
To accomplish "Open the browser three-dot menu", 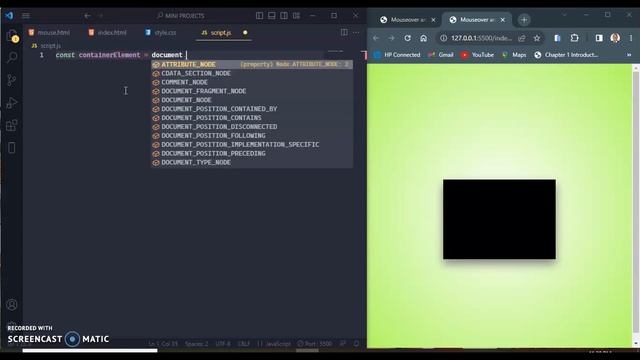I will [x=631, y=38].
